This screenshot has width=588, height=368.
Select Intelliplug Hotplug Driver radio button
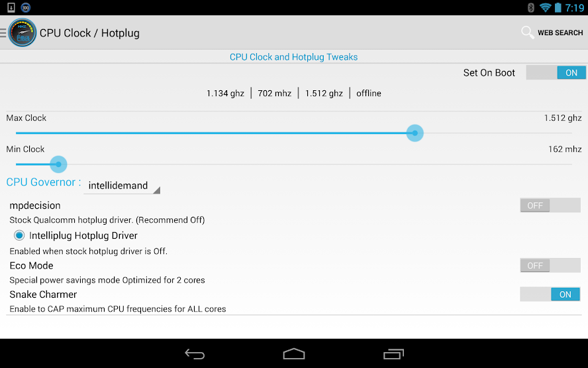click(x=19, y=235)
